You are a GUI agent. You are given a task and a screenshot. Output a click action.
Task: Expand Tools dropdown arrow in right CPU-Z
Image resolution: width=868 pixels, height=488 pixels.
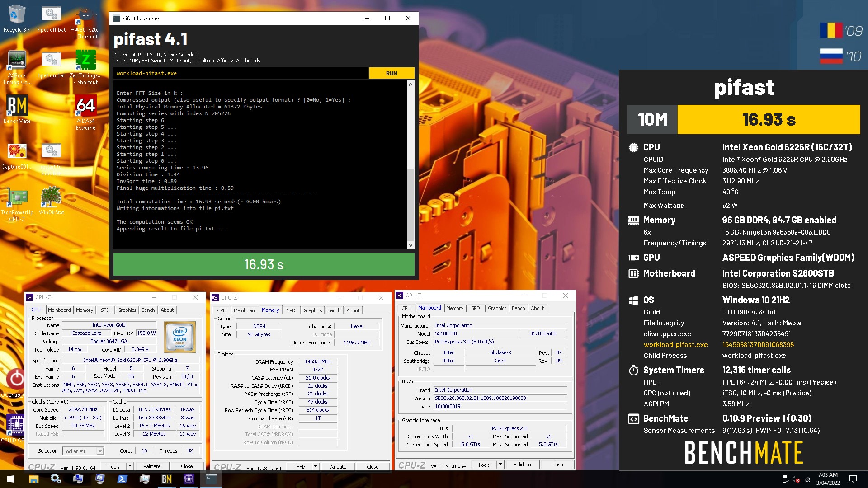coord(500,464)
